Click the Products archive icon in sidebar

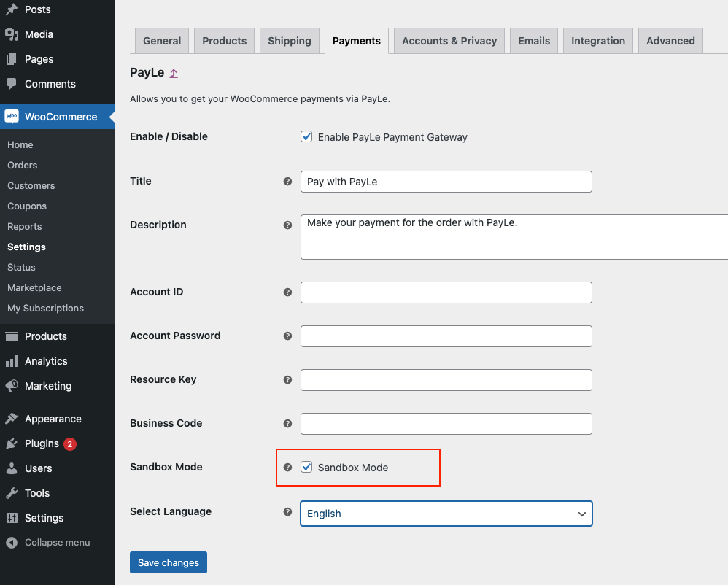(x=12, y=336)
